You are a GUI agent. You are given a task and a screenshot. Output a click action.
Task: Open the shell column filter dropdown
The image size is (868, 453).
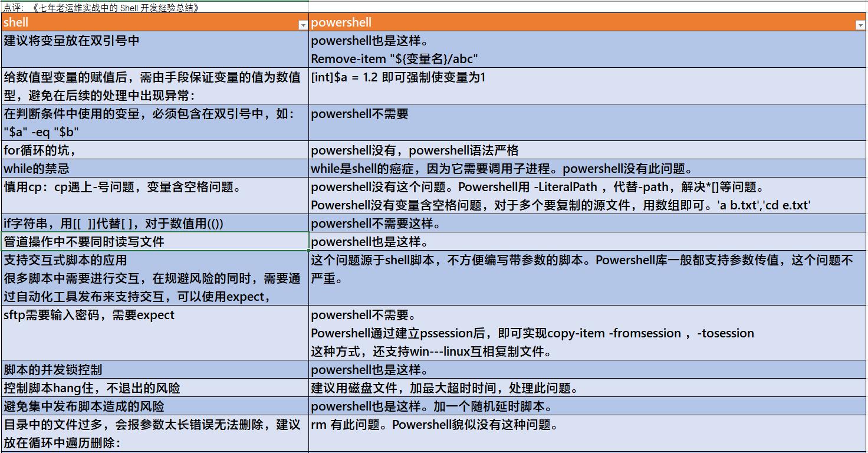[x=303, y=25]
